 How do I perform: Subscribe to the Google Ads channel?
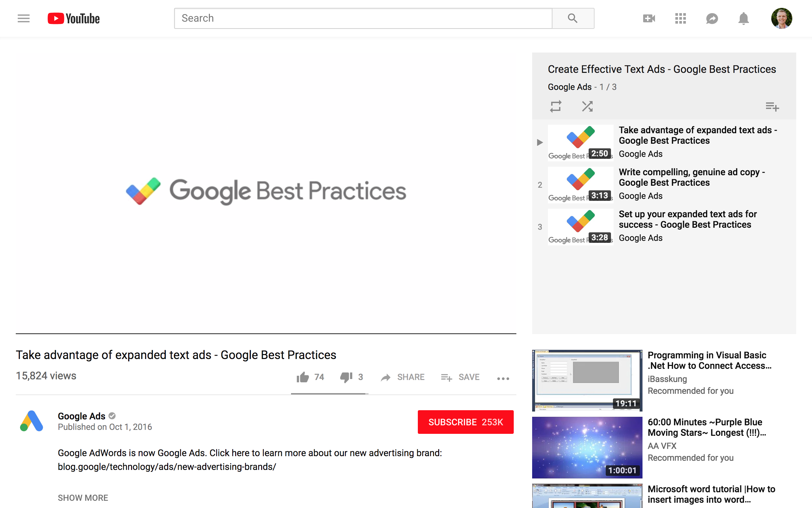465,422
